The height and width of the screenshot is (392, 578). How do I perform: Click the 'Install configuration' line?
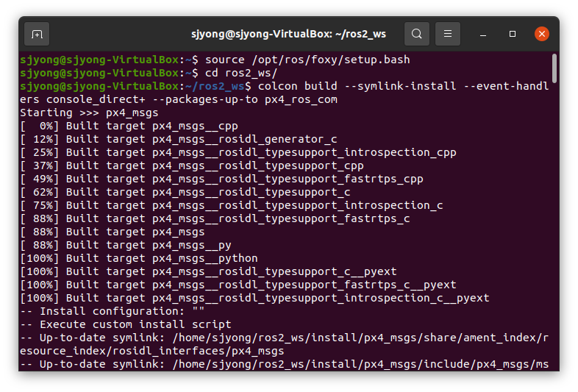point(112,312)
